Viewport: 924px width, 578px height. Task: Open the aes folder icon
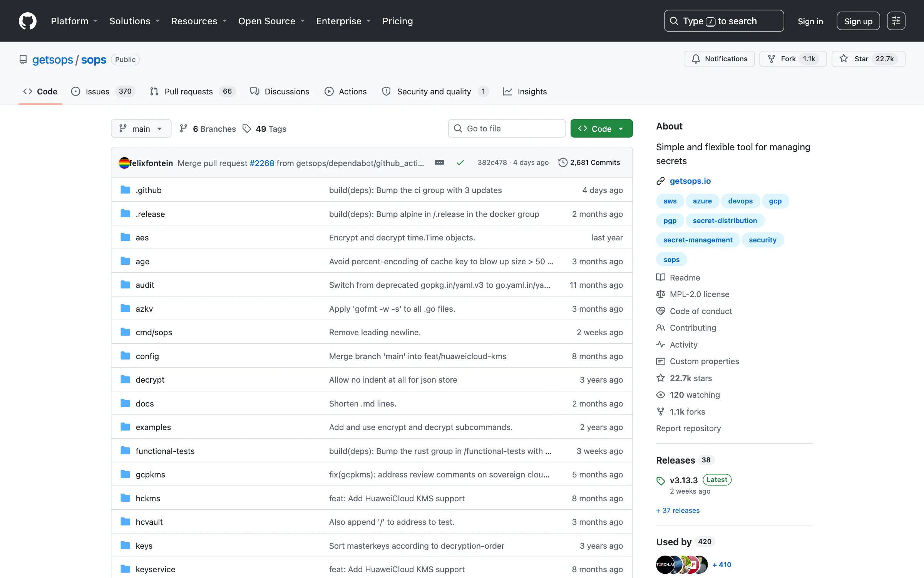click(125, 237)
